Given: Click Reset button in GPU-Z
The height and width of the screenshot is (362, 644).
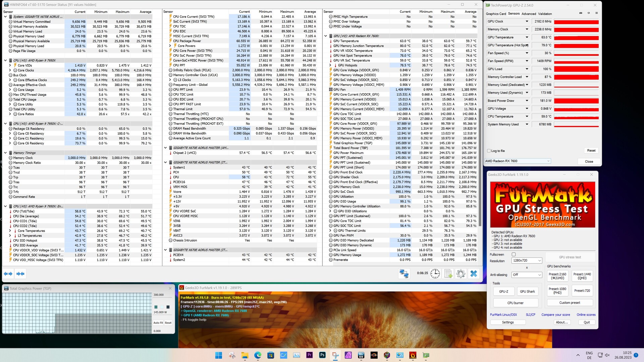Looking at the screenshot, I should [x=591, y=150].
